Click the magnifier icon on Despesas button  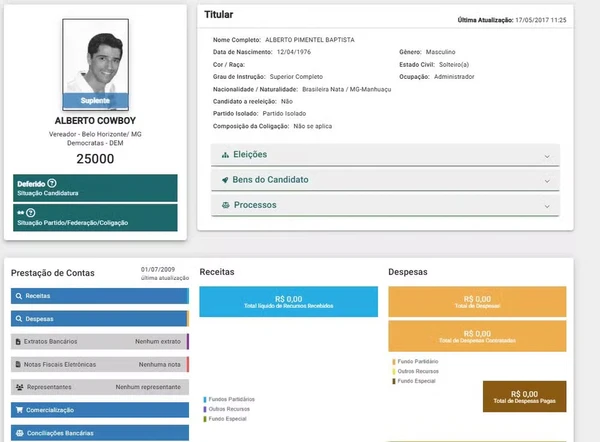pyautogui.click(x=19, y=319)
